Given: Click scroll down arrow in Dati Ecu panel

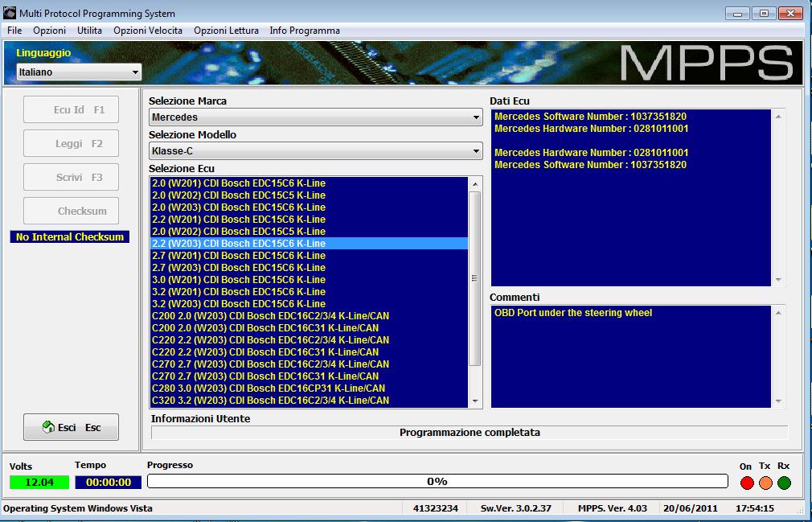Looking at the screenshot, I should (x=778, y=280).
